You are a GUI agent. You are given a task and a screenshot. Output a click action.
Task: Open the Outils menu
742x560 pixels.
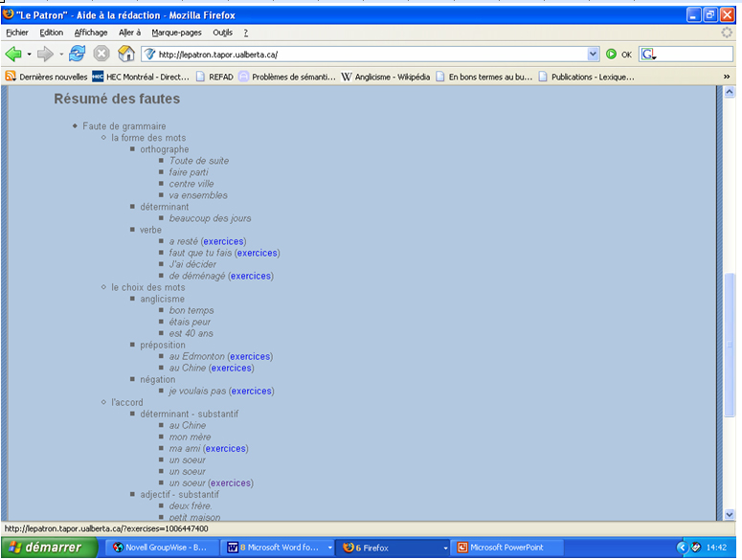click(222, 33)
